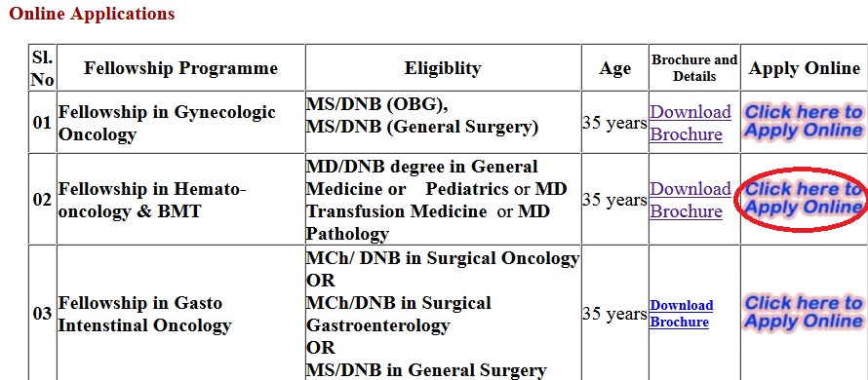Click the Online Applications heading

click(92, 14)
